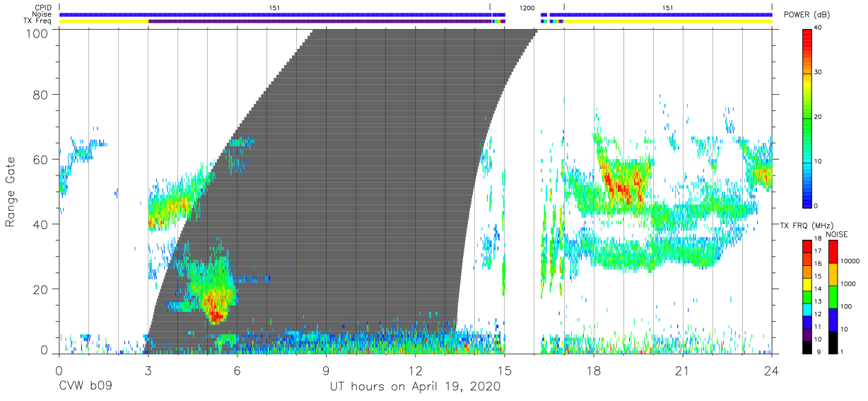Click the 12 hour tick on UT axis
This screenshot has width=868, height=401.
416,370
